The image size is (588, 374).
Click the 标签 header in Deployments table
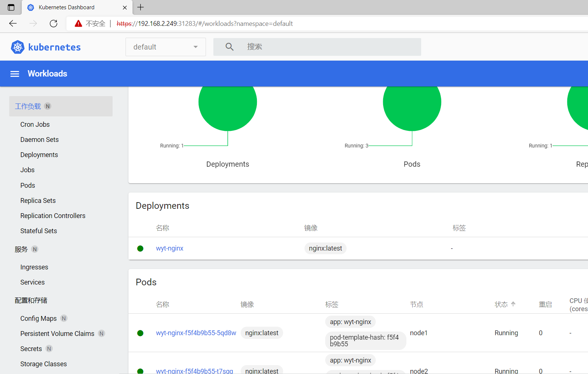click(459, 228)
